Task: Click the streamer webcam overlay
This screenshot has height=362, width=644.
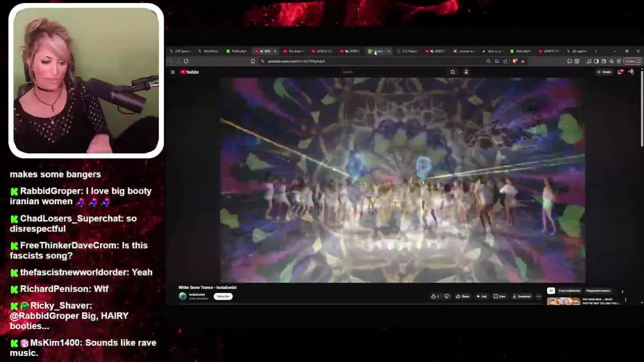Action: pos(86,80)
